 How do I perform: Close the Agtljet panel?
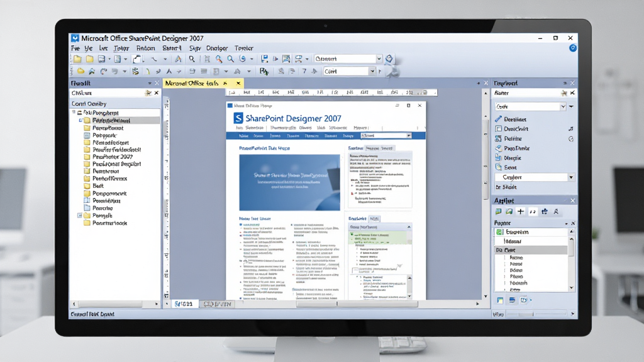click(x=572, y=200)
